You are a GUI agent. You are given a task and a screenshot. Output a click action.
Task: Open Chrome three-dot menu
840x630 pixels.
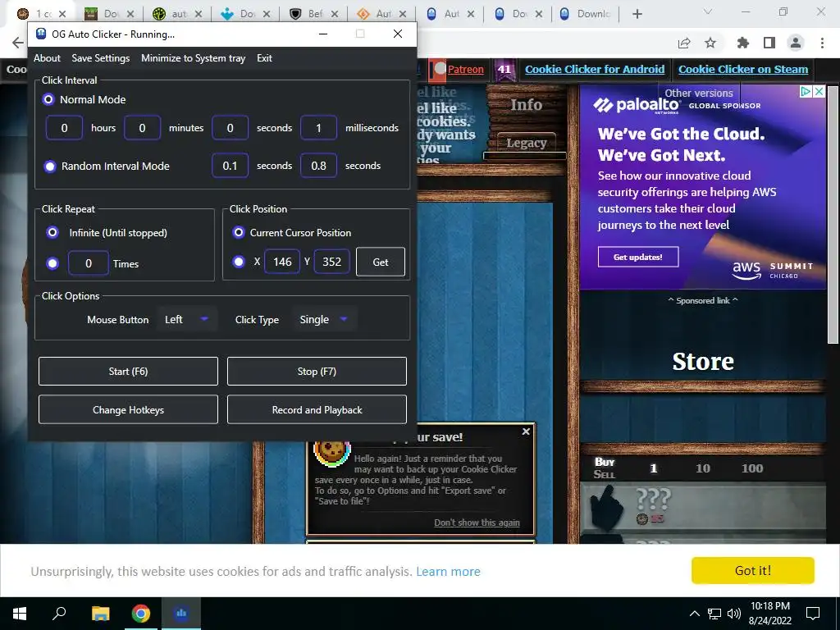click(822, 43)
